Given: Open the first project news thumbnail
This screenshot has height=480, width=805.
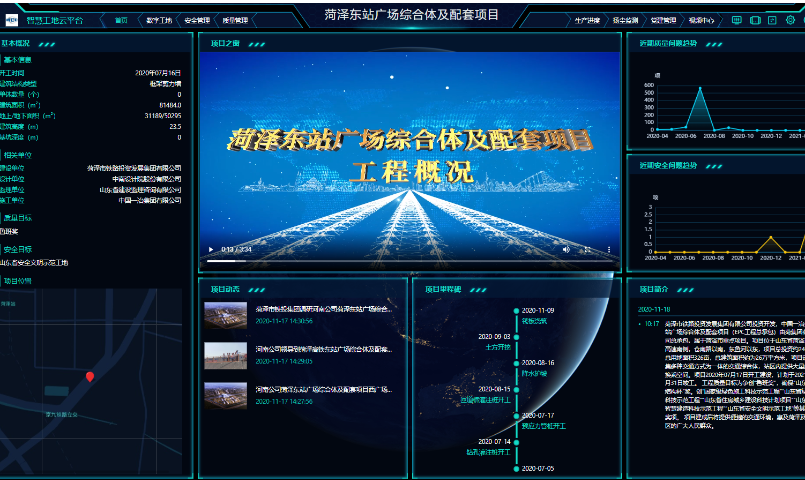Looking at the screenshot, I should tap(225, 315).
